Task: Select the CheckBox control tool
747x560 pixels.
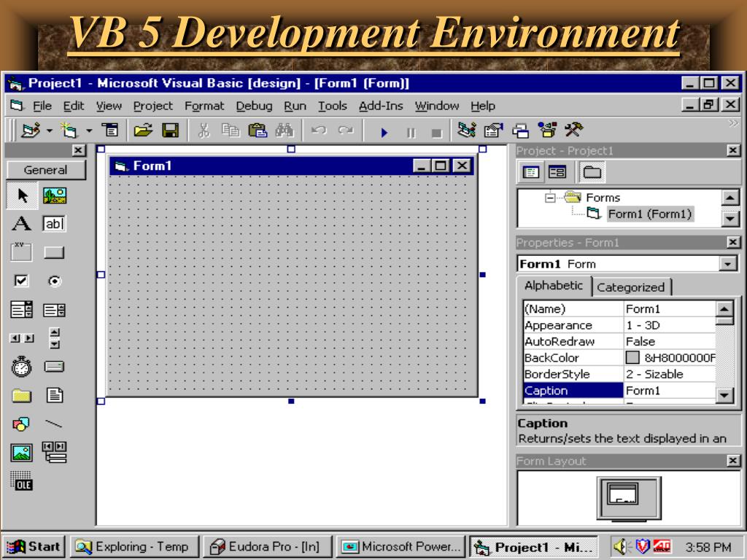Action: 21,281
